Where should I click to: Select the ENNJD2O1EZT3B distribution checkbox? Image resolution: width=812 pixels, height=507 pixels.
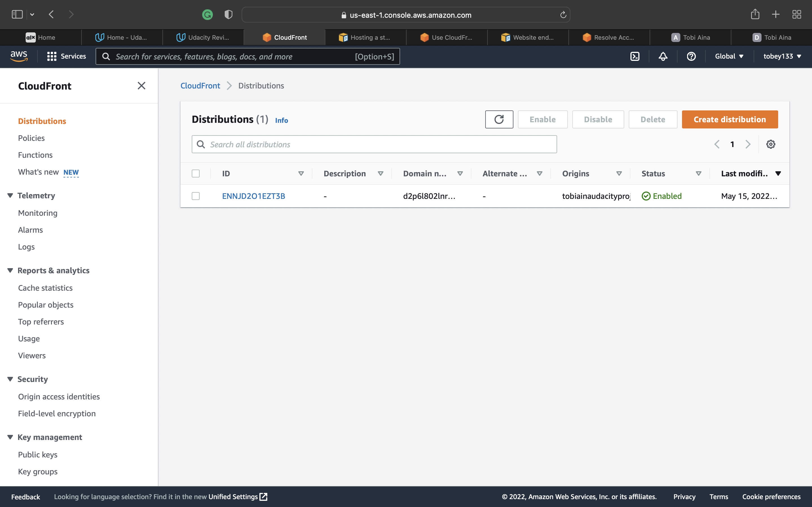(x=196, y=196)
